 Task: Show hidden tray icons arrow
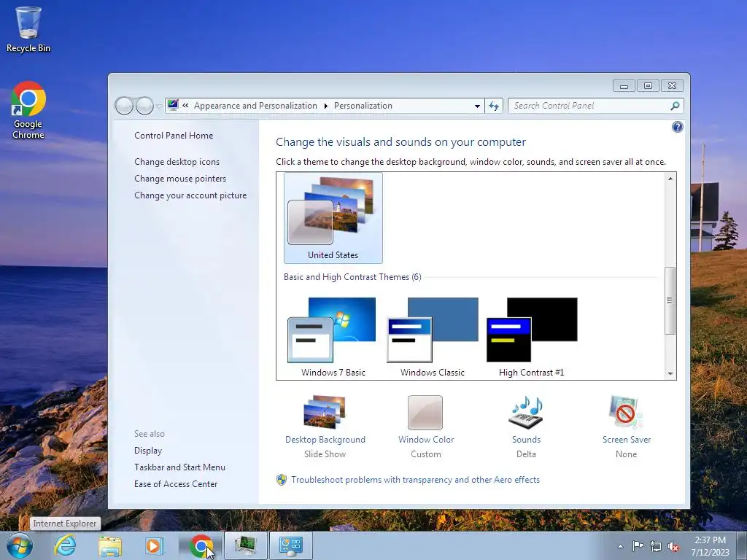coord(620,546)
